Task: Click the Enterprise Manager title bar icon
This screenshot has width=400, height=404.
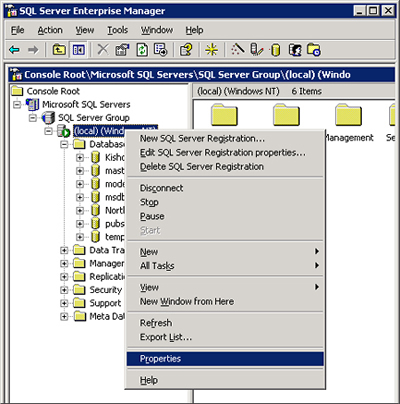Action: tap(12, 11)
